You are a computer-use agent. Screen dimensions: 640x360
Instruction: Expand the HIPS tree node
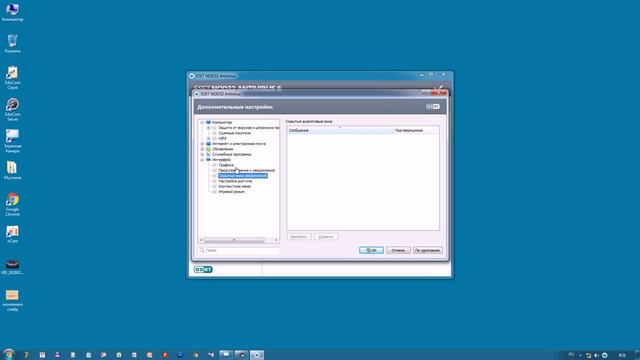click(x=209, y=138)
